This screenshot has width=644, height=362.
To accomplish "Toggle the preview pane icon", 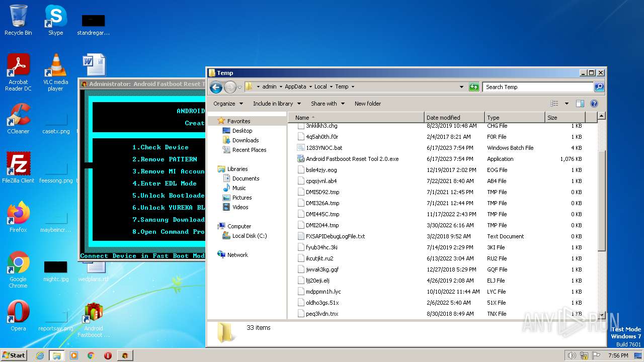I will point(580,104).
